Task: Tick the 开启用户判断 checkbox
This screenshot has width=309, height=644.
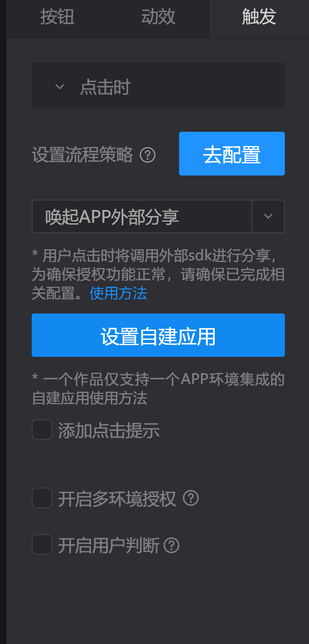Action: (42, 544)
